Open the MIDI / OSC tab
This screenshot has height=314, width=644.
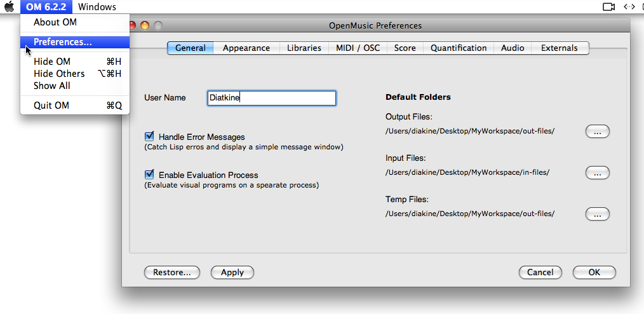(x=358, y=48)
